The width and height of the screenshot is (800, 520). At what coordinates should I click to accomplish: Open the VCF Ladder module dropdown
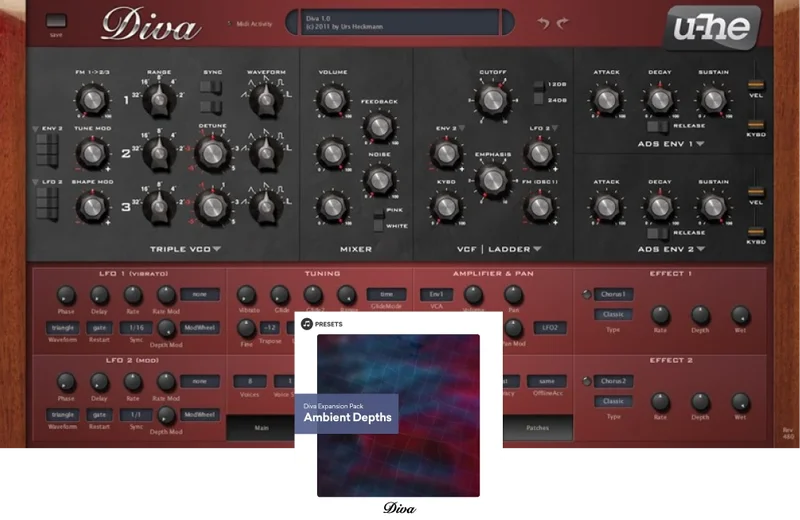537,249
